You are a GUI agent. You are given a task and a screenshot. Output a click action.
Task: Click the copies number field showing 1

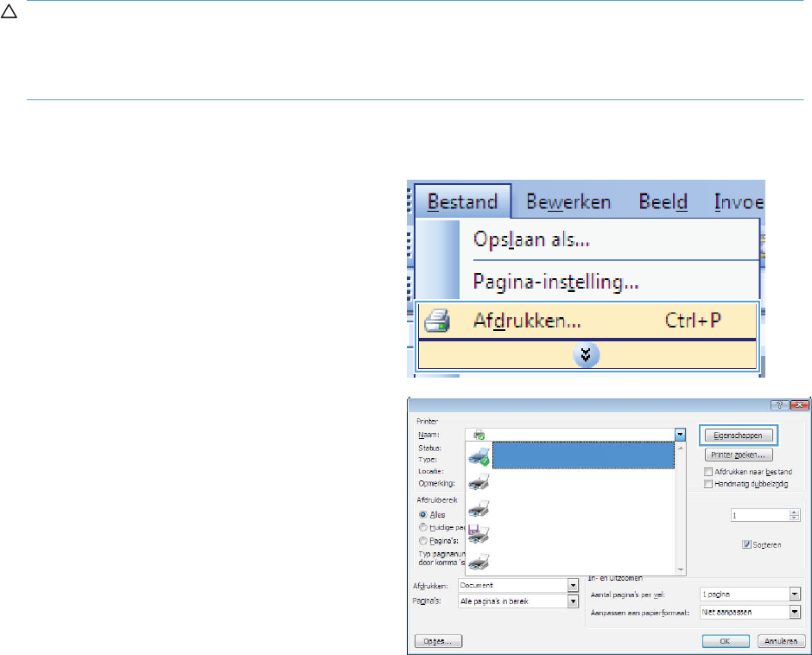pyautogui.click(x=760, y=516)
